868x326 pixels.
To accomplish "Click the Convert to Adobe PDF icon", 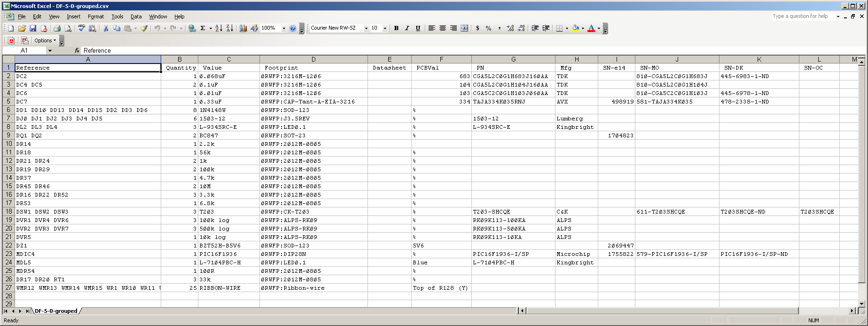I will pos(11,40).
